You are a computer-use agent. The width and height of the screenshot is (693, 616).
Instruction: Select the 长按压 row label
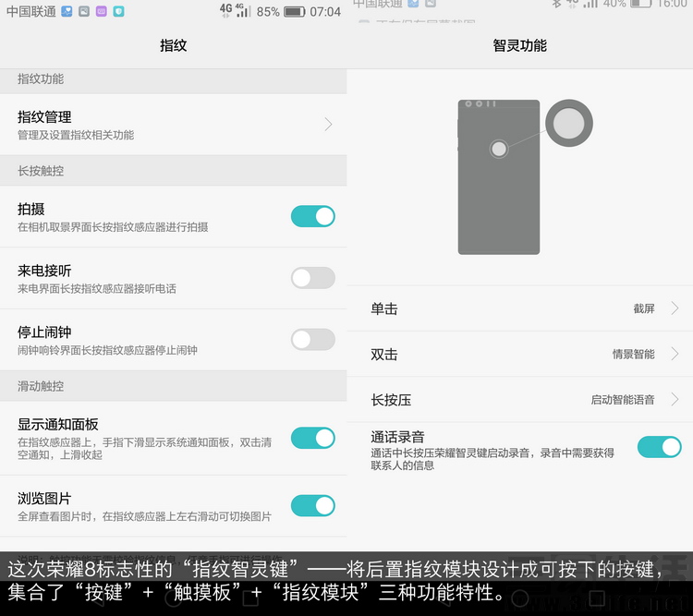[x=391, y=400]
